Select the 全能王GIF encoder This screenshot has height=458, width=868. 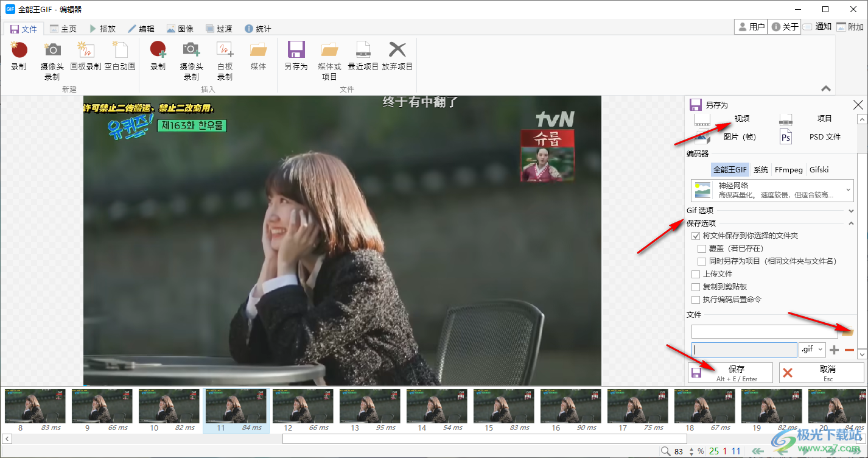pyautogui.click(x=730, y=170)
